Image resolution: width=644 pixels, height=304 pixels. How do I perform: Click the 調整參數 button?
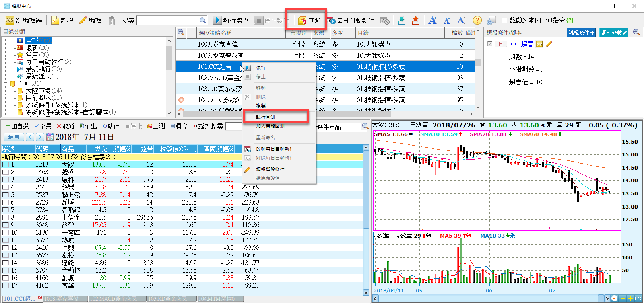pyautogui.click(x=614, y=33)
